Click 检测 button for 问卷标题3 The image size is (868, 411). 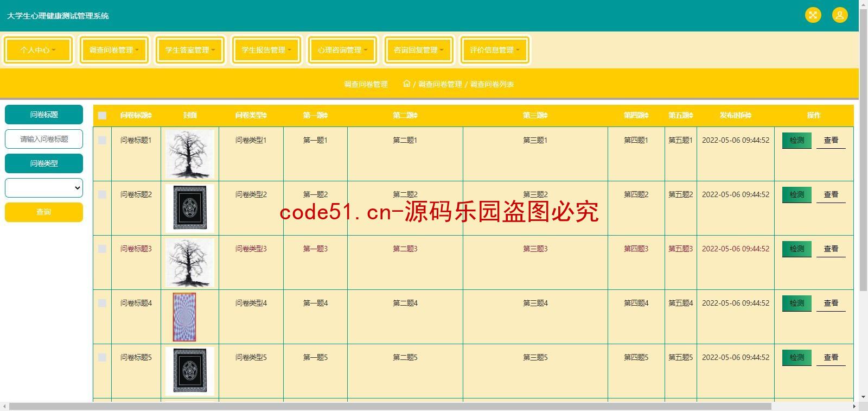pyautogui.click(x=796, y=249)
